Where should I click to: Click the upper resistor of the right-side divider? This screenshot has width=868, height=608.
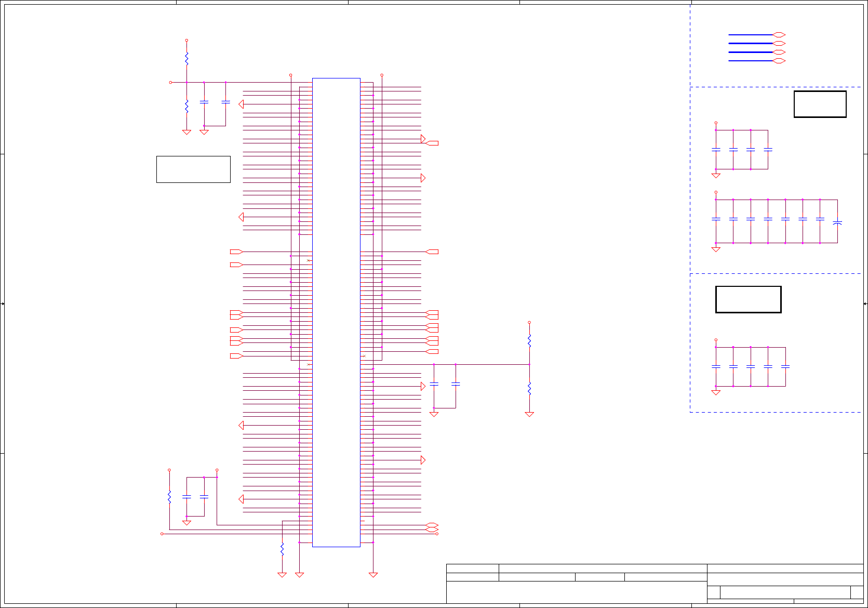tap(529, 341)
